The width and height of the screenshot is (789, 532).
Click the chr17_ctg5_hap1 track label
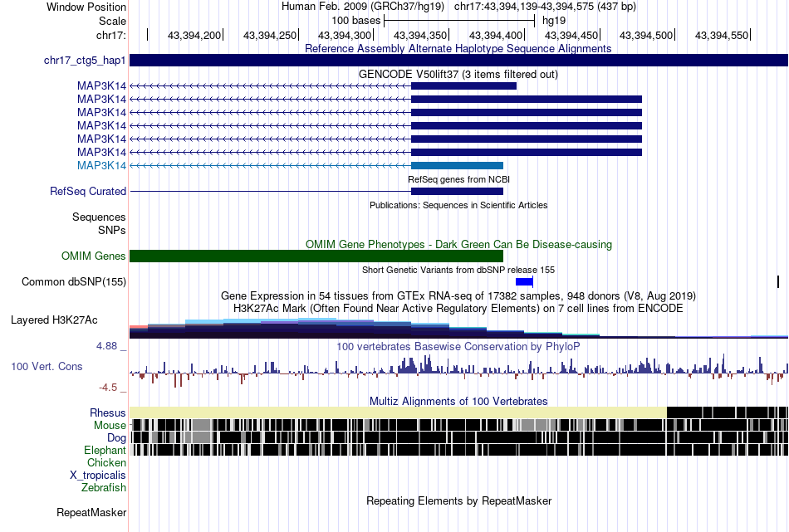coord(85,61)
